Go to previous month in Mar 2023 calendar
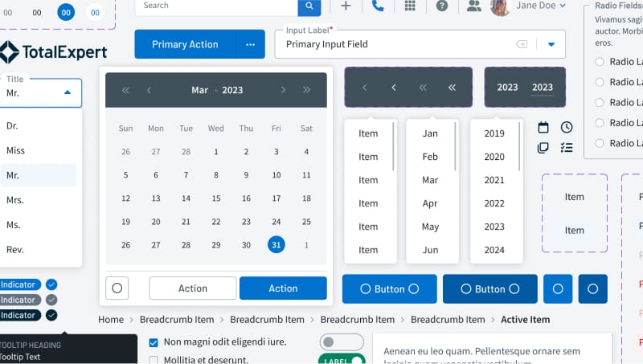Screen dimensions: 643x364 click(149, 90)
